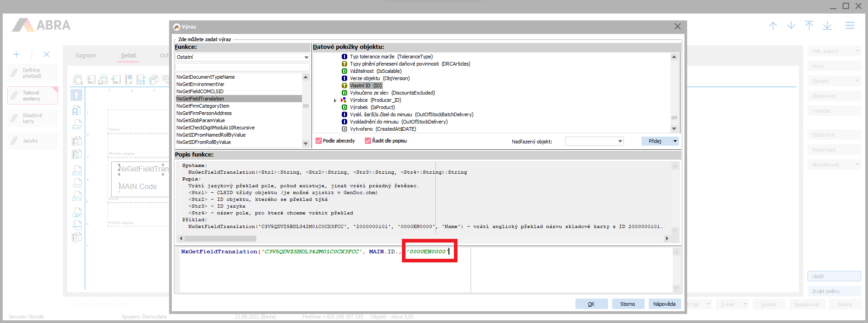Switch to the Detail tab
This screenshot has width=868, height=323.
[x=128, y=56]
